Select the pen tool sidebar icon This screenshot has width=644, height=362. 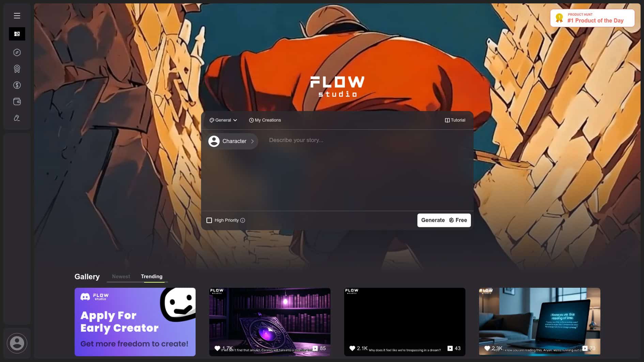[x=17, y=117]
